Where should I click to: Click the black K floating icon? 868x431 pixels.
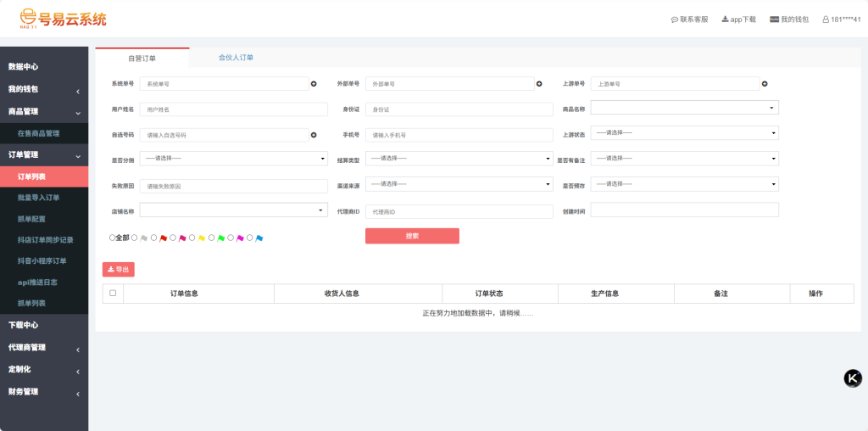[x=853, y=378]
